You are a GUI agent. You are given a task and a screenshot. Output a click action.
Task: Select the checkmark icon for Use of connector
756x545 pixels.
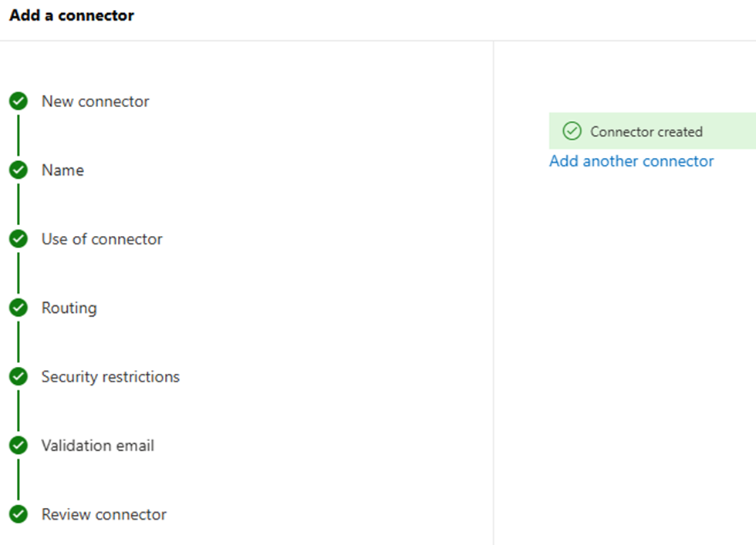[19, 239]
